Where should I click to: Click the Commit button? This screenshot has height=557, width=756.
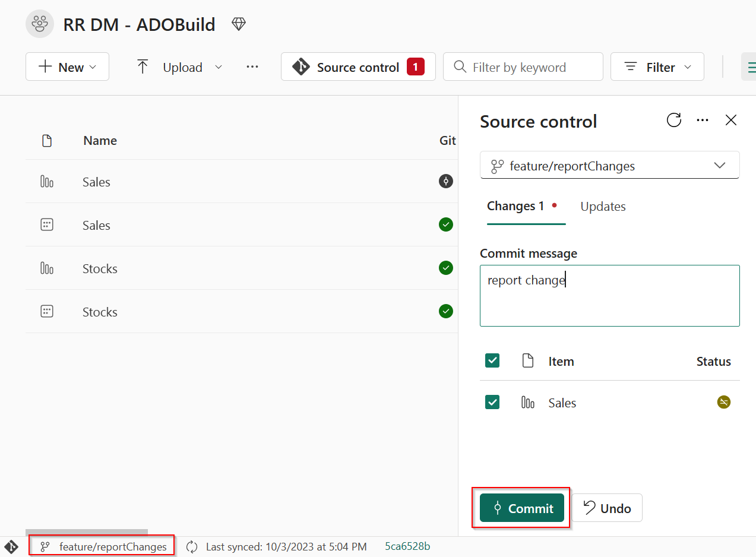[521, 508]
